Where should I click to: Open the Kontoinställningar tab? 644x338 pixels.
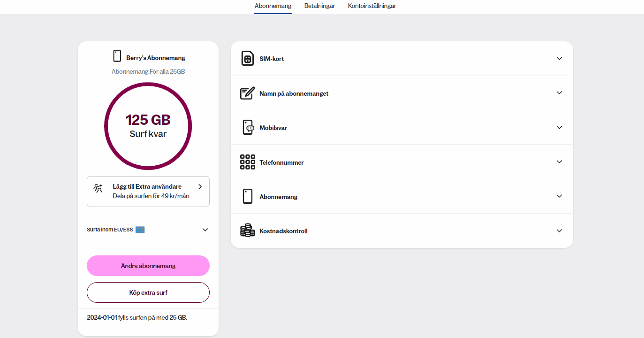[372, 6]
